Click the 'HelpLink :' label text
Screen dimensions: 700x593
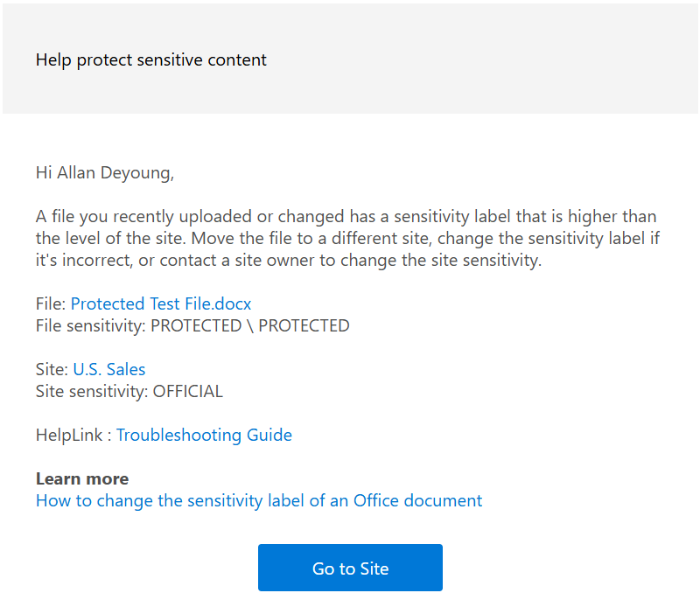[x=73, y=435]
